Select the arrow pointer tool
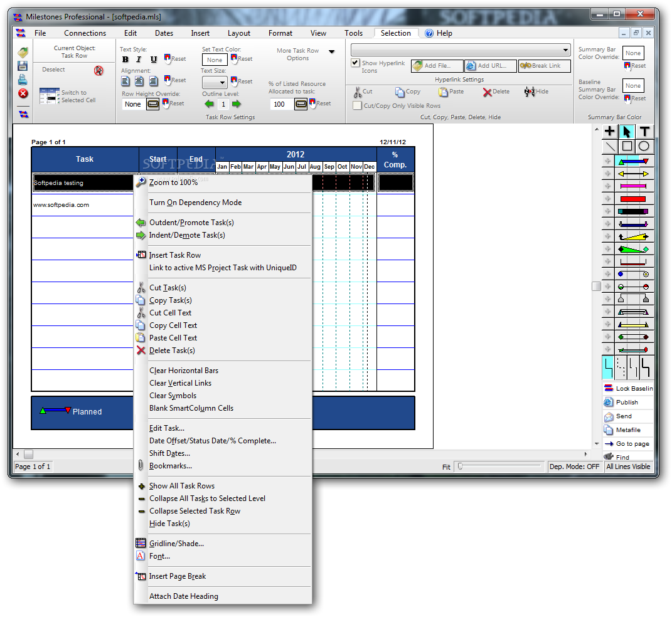This screenshot has height=617, width=672. coord(627,131)
